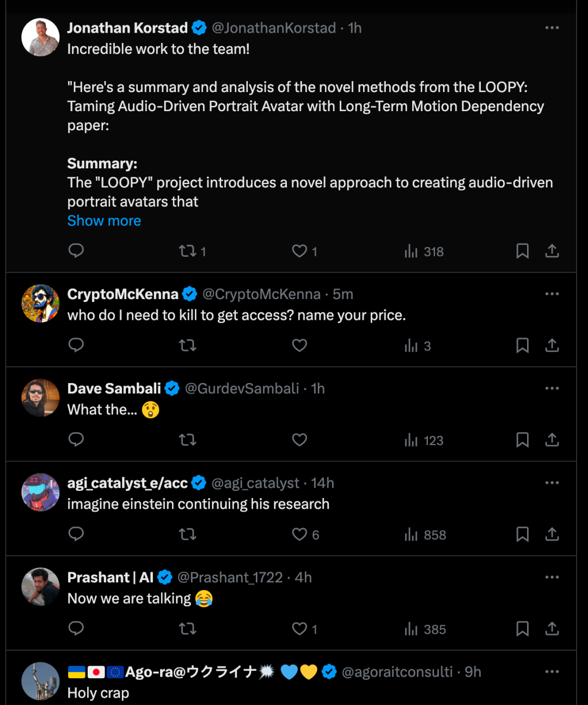The image size is (588, 705).
Task: Open the @JonathanKorstad profile handle
Action: [273, 28]
